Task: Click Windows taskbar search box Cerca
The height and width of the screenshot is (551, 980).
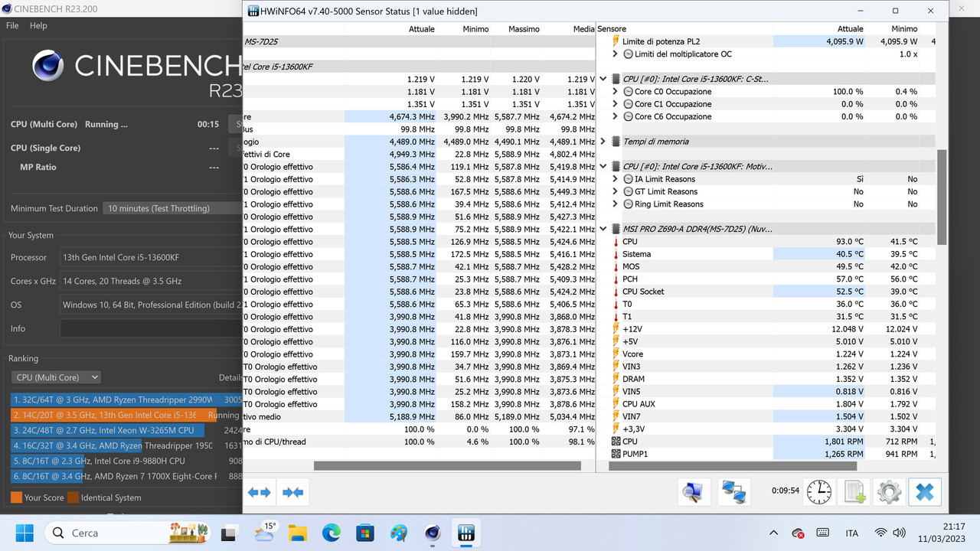Action: coord(127,533)
